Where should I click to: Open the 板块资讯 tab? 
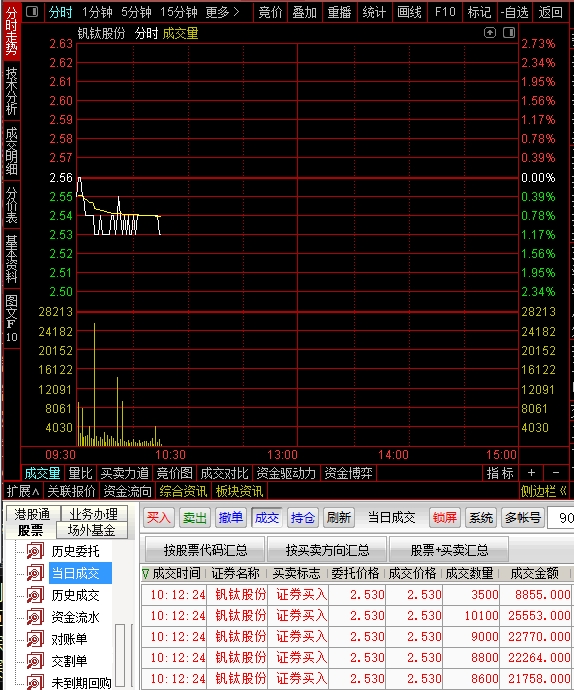[239, 491]
